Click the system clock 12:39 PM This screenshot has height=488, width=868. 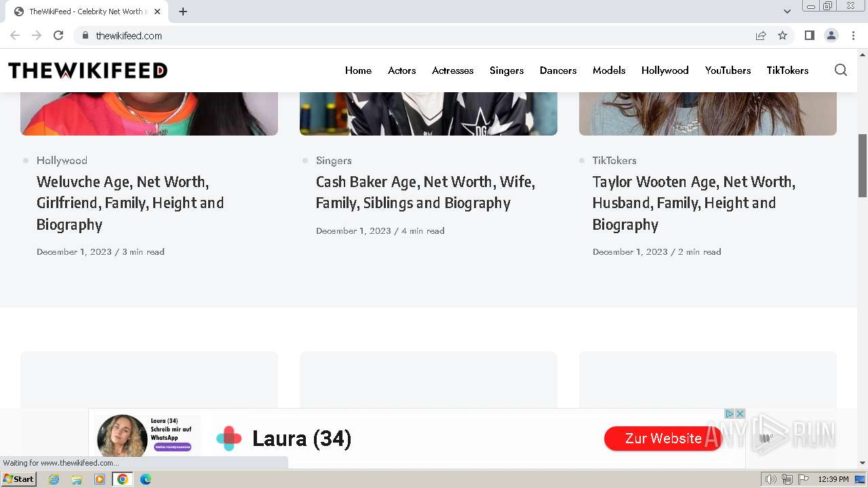[x=833, y=479]
